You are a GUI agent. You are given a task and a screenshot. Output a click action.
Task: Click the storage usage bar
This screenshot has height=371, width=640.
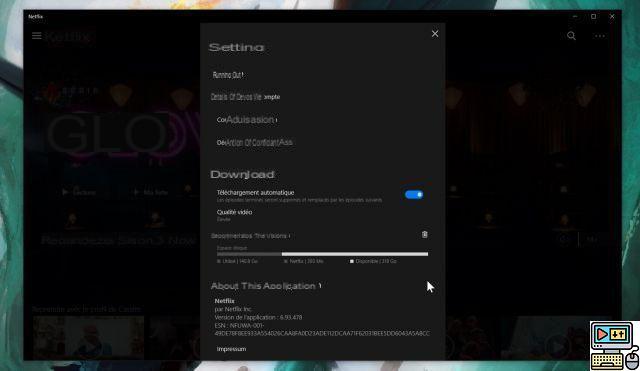[322, 254]
